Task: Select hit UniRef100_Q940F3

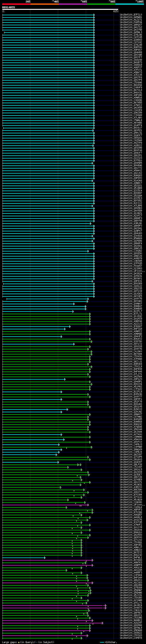Action: pyautogui.click(x=131, y=337)
